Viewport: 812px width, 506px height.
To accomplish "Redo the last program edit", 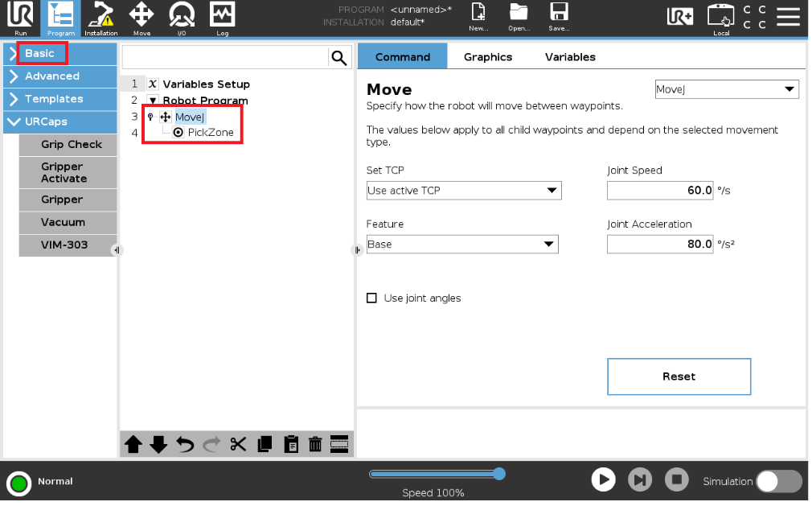I will (x=211, y=444).
